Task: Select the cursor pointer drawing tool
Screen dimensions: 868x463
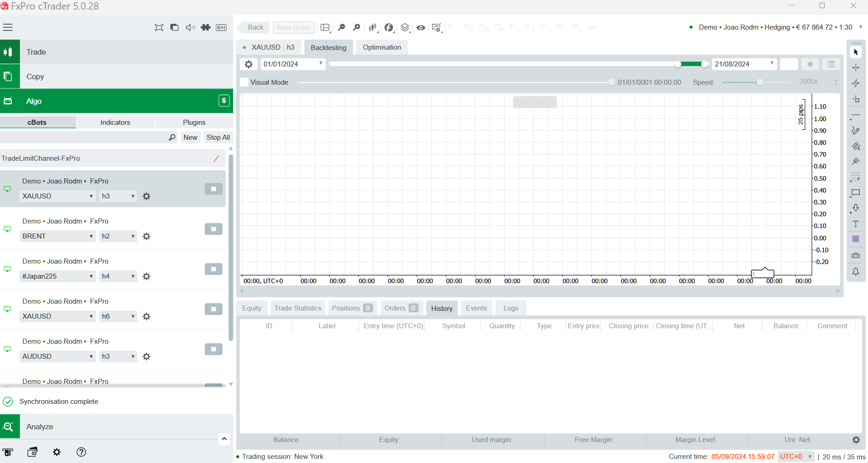Action: point(856,52)
